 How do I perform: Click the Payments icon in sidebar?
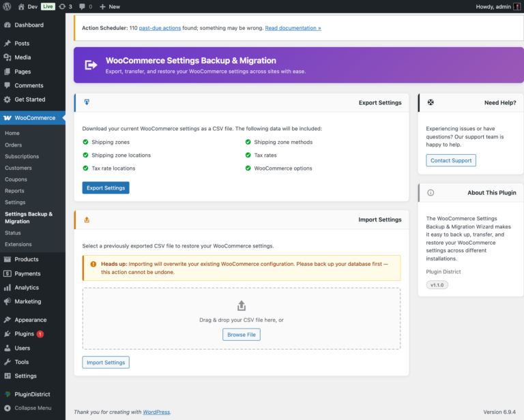click(8, 273)
